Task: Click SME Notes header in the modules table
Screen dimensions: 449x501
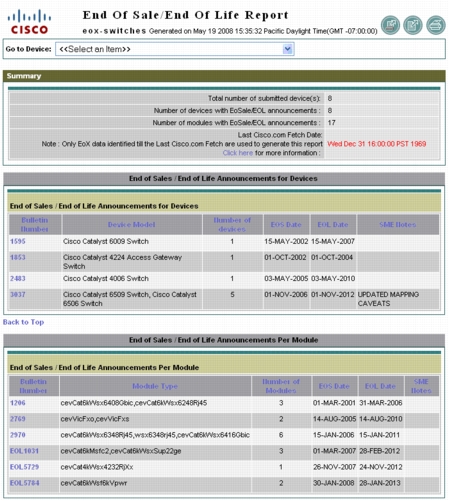Action: [421, 386]
